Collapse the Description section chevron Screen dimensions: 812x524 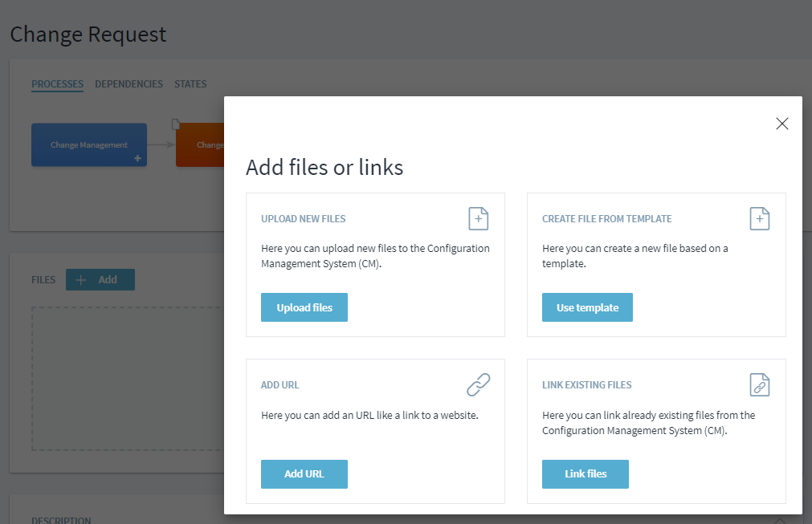(778, 520)
